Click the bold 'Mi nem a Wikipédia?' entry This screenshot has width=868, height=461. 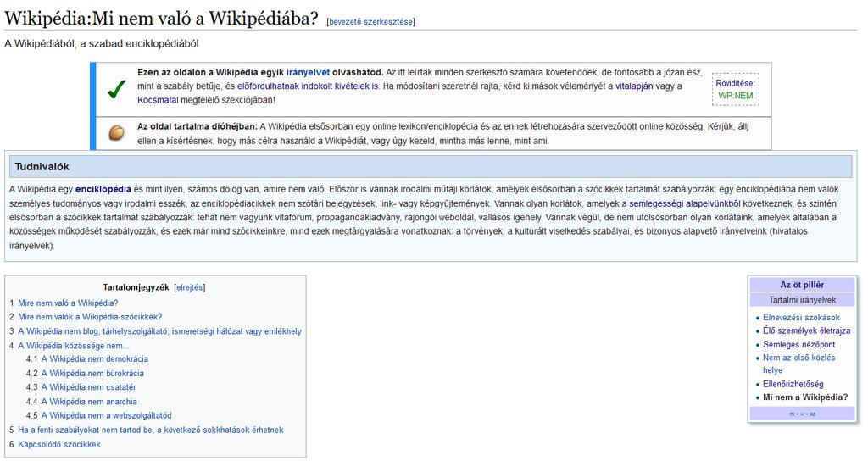click(x=805, y=397)
